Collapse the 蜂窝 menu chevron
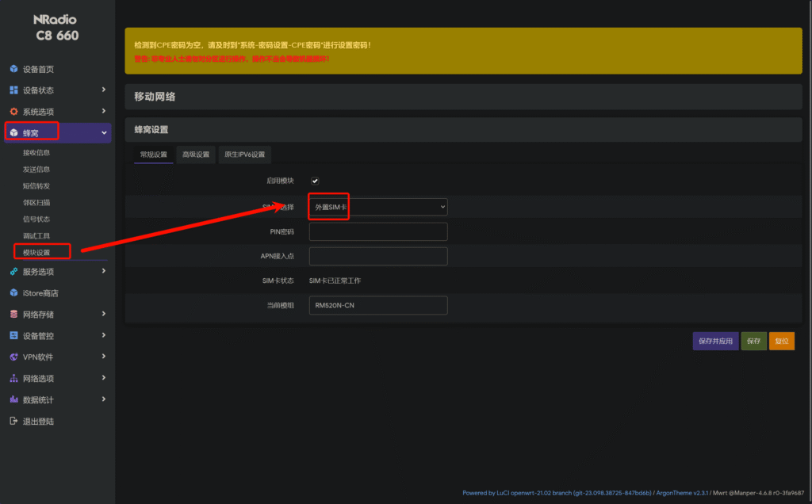The width and height of the screenshot is (812, 504). click(104, 133)
